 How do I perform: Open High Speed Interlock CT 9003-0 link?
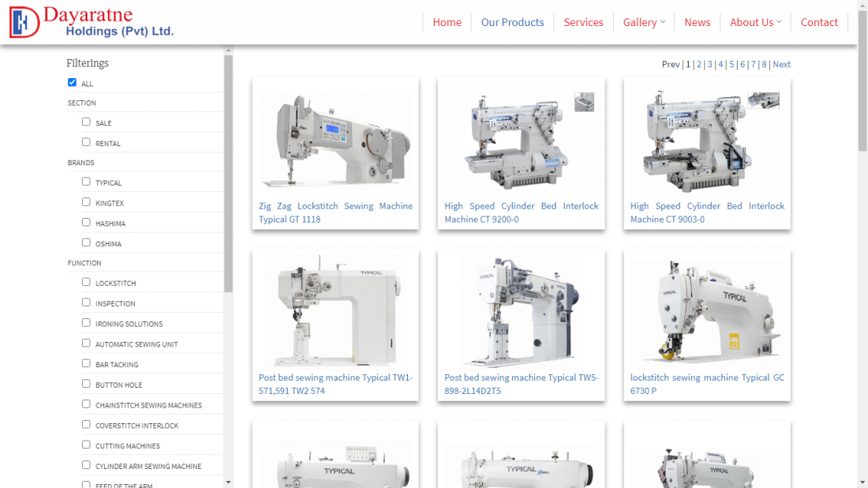[x=707, y=212]
